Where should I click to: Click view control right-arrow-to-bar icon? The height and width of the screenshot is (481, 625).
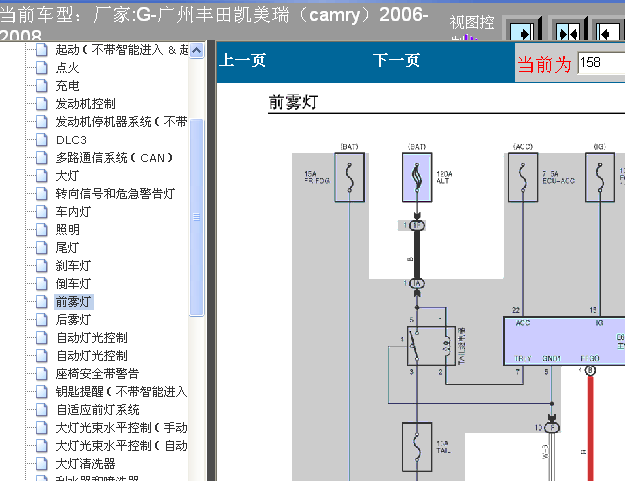tap(522, 33)
